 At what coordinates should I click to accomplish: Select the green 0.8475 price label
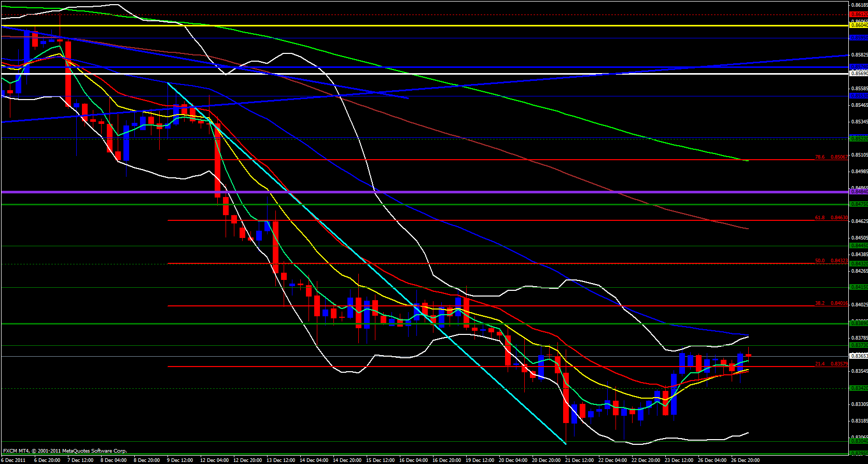tap(859, 204)
